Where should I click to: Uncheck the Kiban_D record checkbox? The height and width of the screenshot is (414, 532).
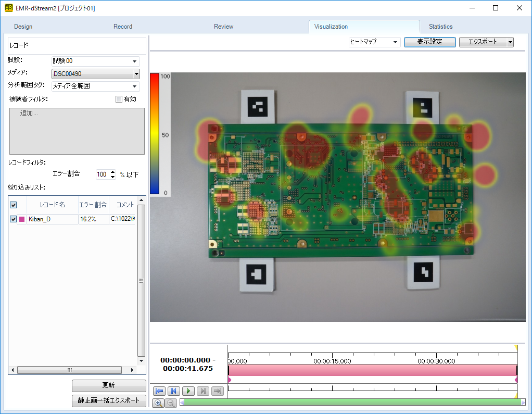[14, 219]
